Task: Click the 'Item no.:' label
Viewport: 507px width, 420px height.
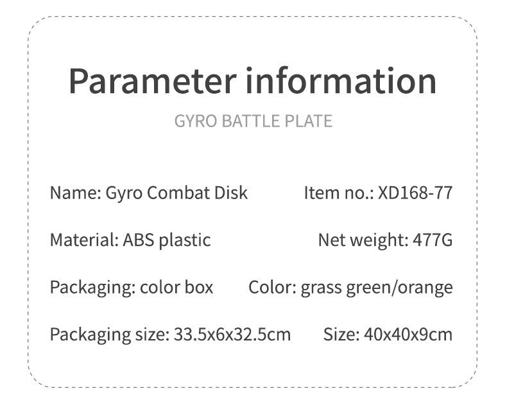Action: (338, 193)
